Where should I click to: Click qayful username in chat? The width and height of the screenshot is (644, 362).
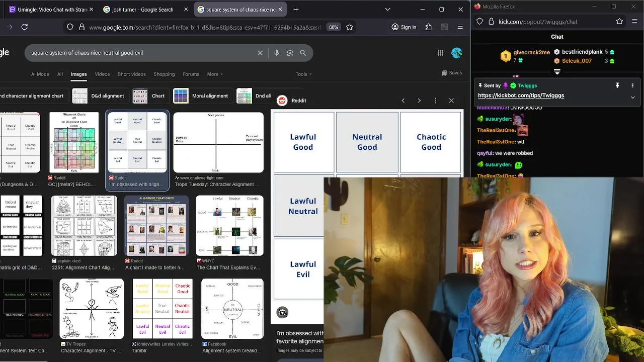(x=485, y=153)
